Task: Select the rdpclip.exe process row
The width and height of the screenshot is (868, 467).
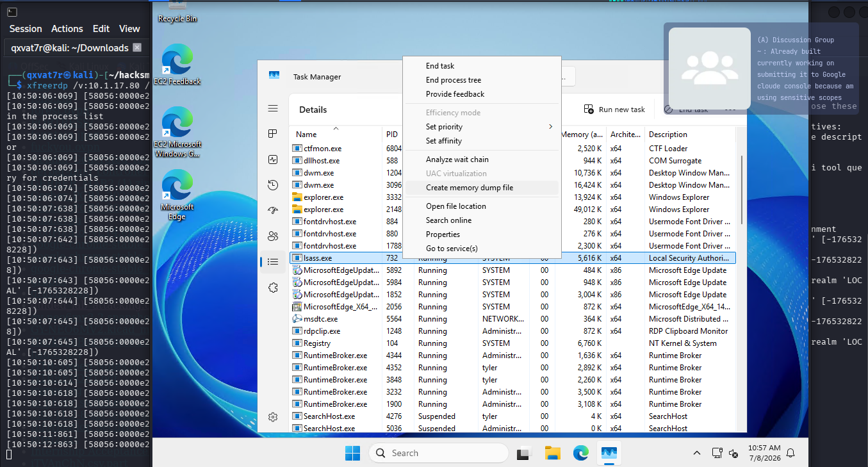Action: (513, 331)
